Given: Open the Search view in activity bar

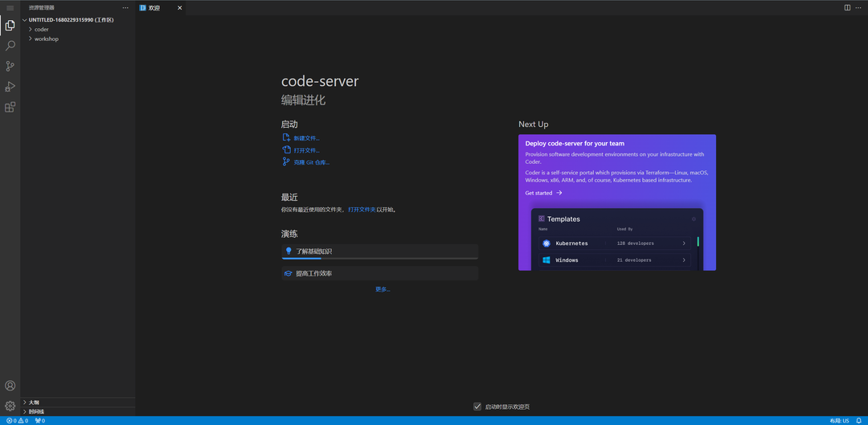Looking at the screenshot, I should (x=10, y=46).
